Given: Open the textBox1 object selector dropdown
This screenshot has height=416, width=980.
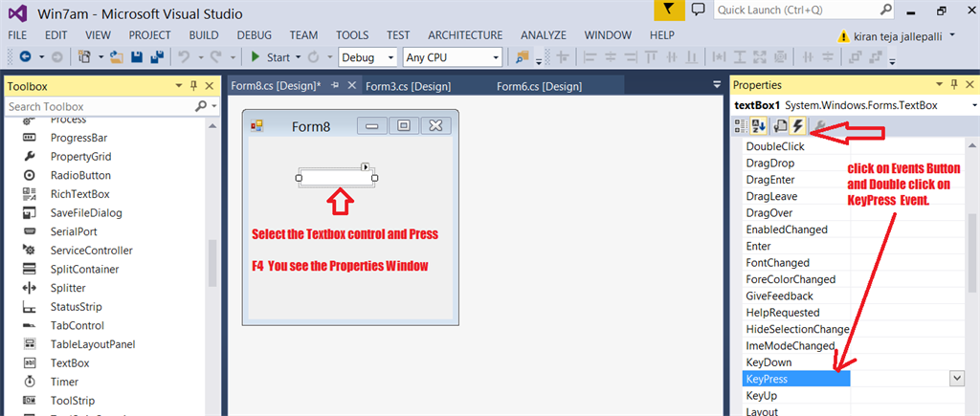Looking at the screenshot, I should pos(975,105).
